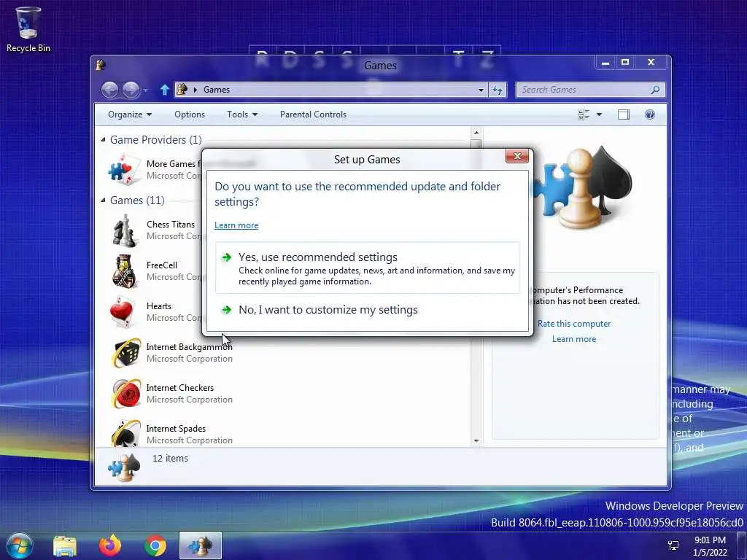Click the Games icon in address bar

click(x=182, y=90)
